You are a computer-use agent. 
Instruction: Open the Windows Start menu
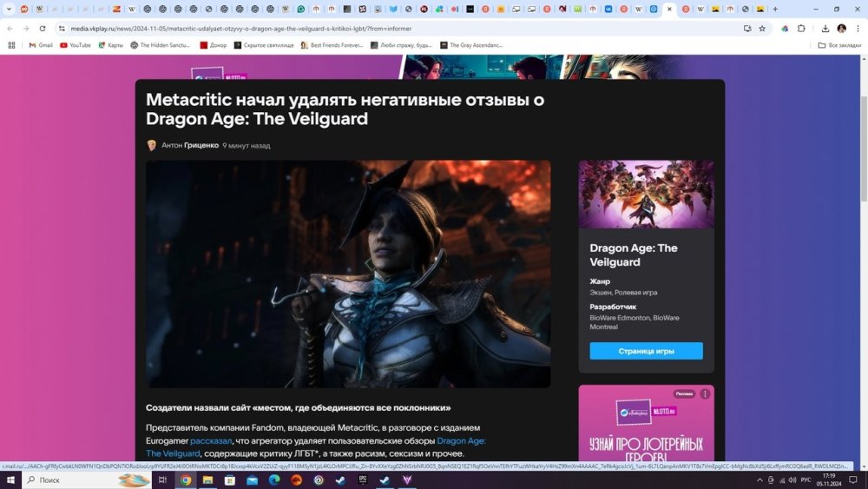[x=10, y=479]
